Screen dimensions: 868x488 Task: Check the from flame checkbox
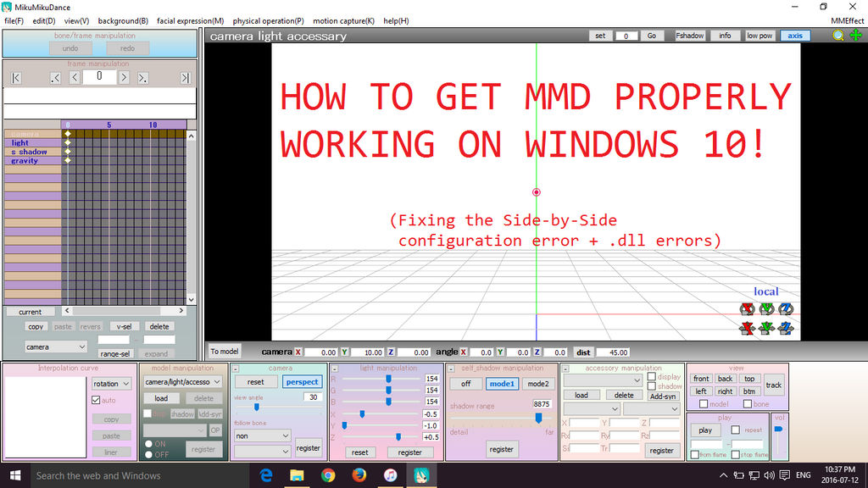695,455
